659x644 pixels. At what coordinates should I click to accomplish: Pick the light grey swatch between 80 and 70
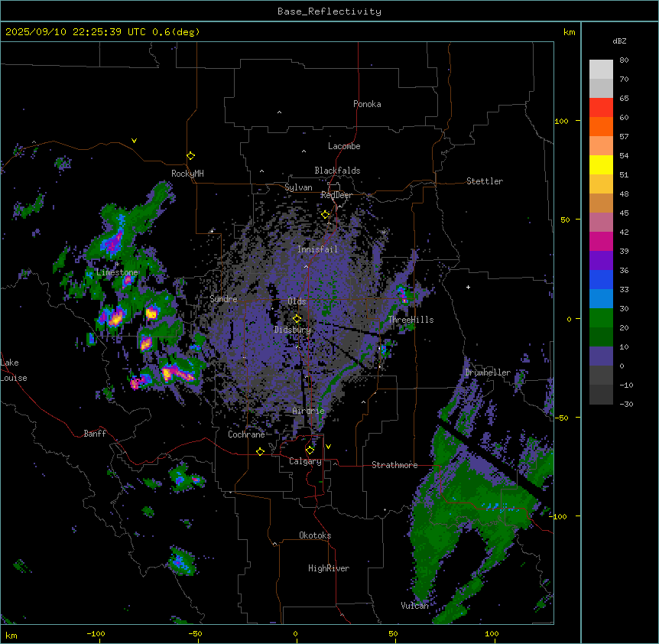click(601, 70)
